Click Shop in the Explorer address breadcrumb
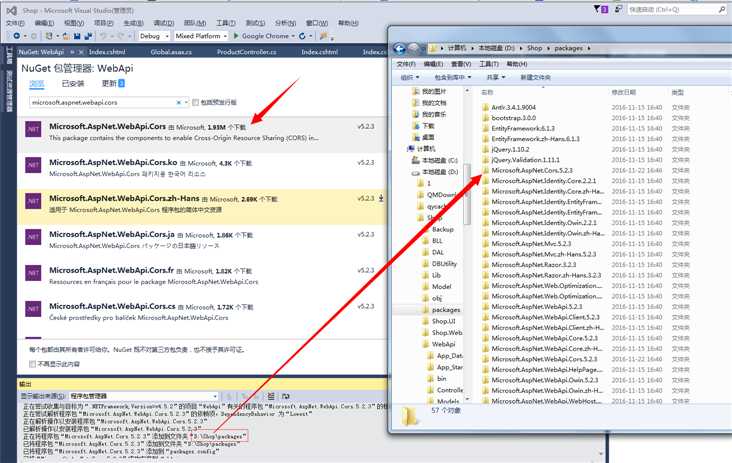 pos(535,48)
